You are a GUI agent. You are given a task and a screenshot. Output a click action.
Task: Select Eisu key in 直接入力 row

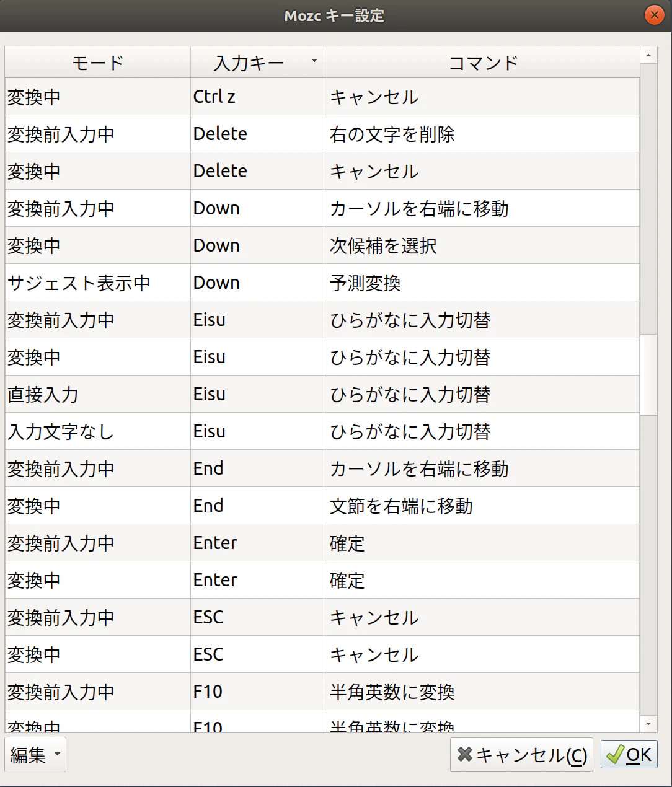(x=259, y=394)
